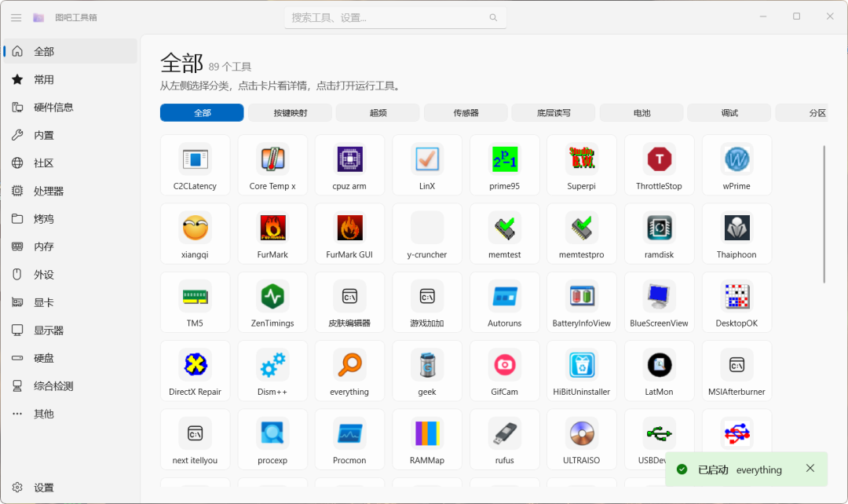Launch Procmon tool
This screenshot has height=504, width=848.
coord(349,440)
